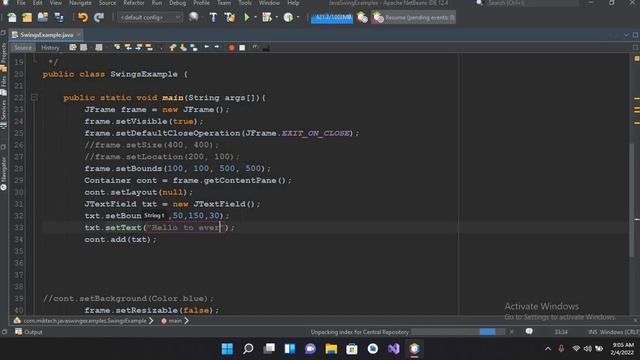Switch to History view button
This screenshot has height=360, width=640.
click(50, 48)
